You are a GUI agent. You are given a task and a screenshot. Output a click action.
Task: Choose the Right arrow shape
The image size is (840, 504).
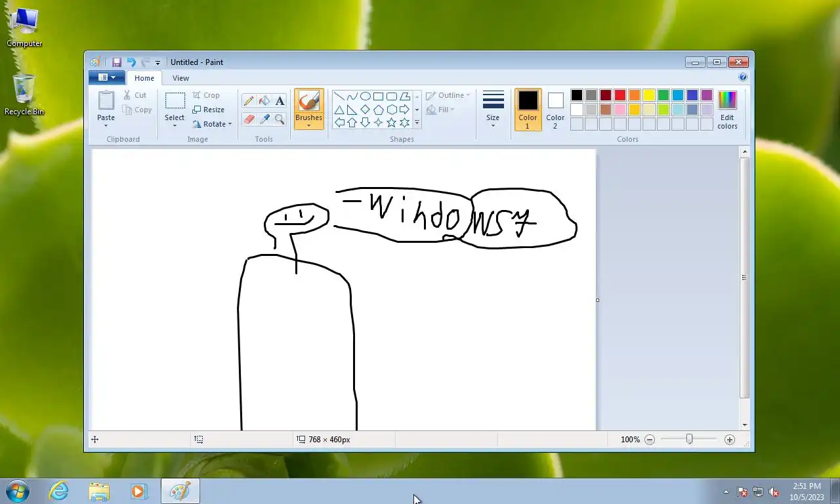click(x=405, y=110)
